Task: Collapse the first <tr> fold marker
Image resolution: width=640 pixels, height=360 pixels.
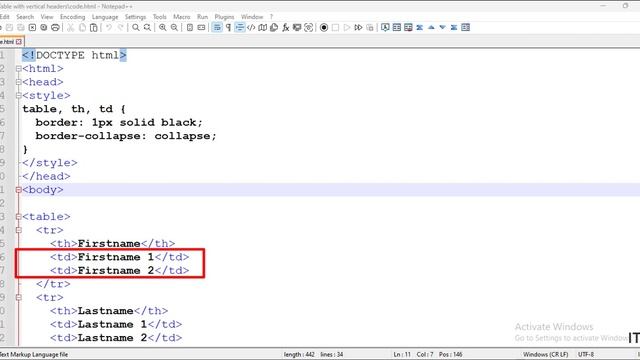Action: click(x=18, y=230)
